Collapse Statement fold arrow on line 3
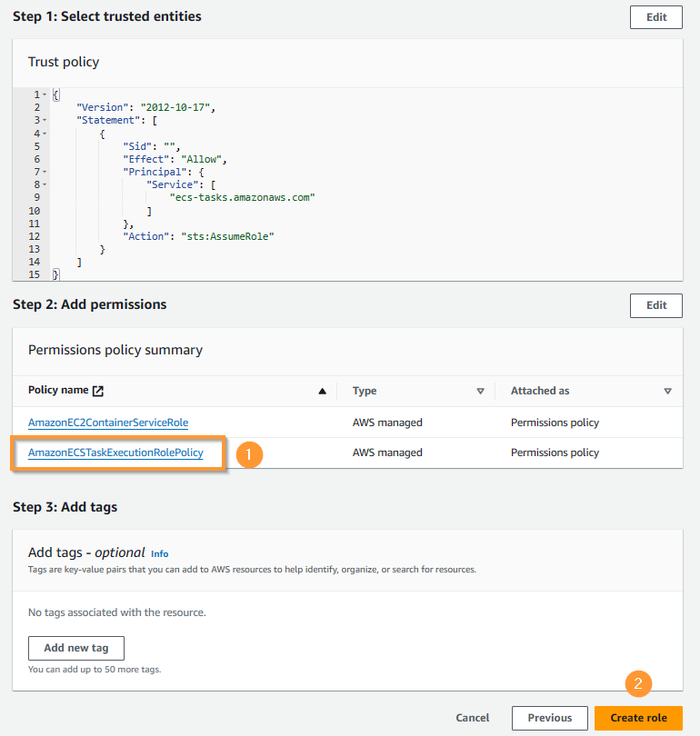 [45, 120]
